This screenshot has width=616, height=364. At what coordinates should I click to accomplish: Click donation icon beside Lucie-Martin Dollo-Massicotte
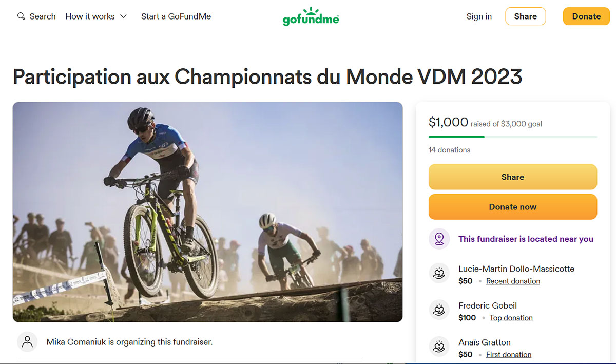[439, 274]
